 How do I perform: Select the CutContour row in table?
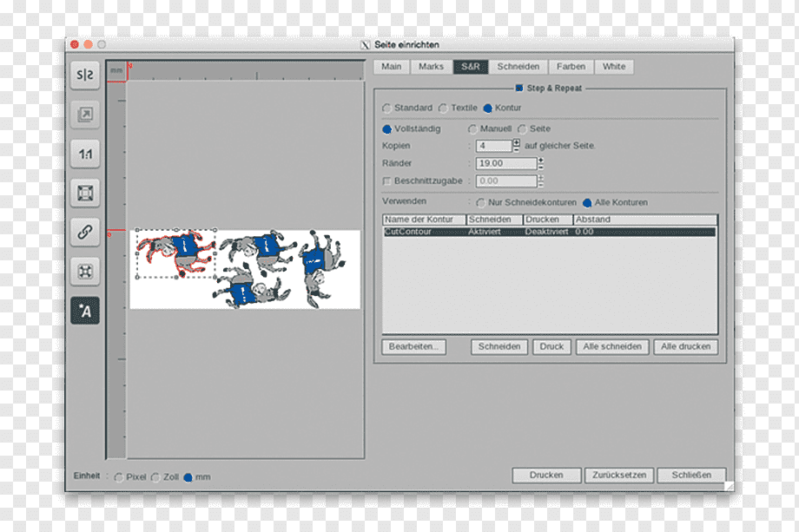pos(549,232)
